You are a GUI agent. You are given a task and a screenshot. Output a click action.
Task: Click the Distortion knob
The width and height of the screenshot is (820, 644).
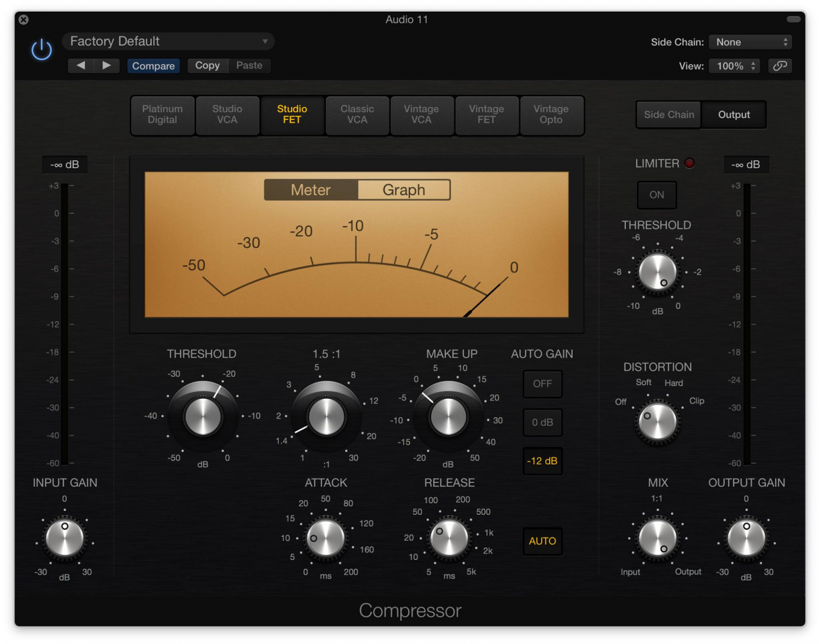pos(657,421)
